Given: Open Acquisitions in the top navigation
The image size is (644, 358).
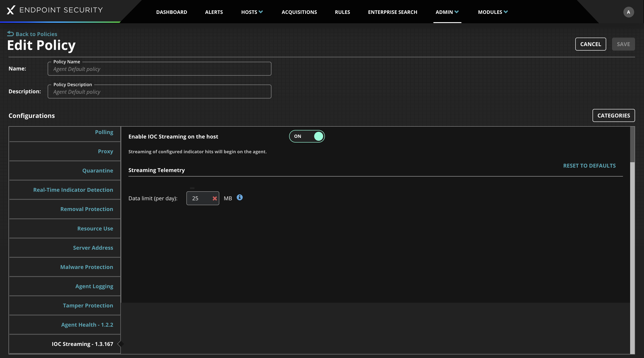Looking at the screenshot, I should (299, 12).
